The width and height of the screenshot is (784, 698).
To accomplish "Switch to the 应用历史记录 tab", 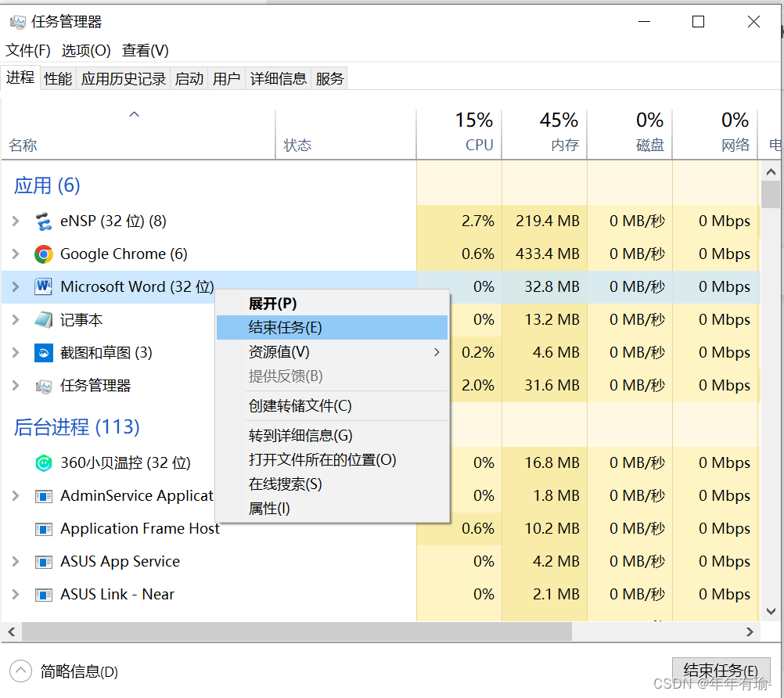I will pos(123,78).
